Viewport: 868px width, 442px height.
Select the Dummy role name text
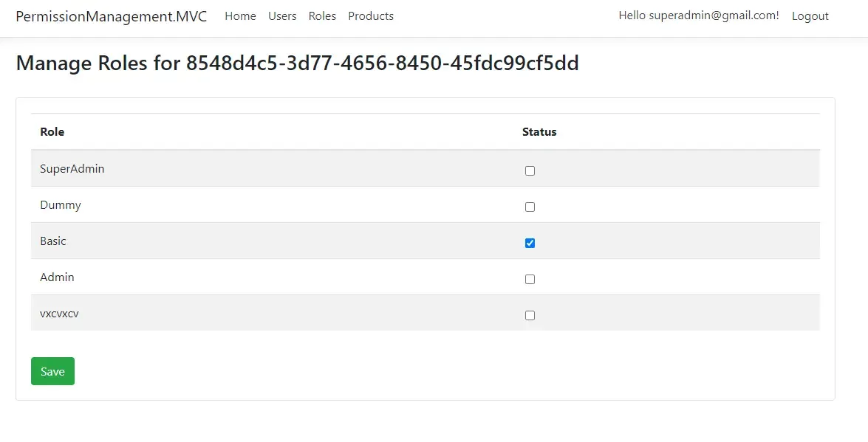(61, 205)
